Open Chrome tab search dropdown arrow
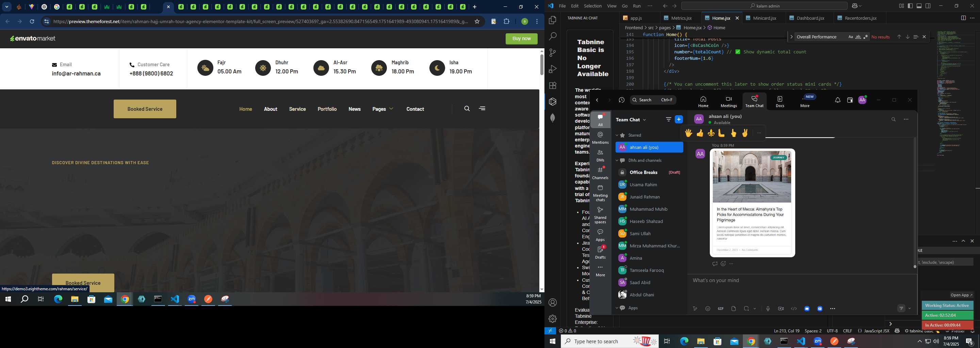 7,7
